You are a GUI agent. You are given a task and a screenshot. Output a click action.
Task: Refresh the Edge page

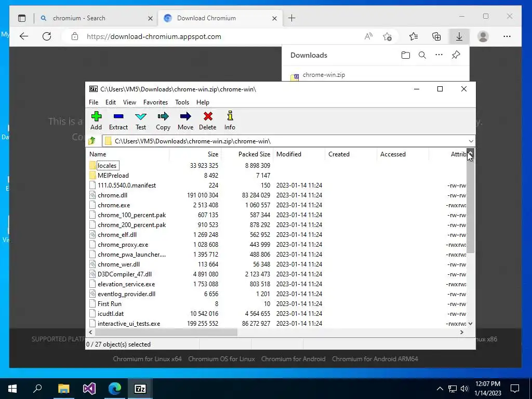coord(47,36)
